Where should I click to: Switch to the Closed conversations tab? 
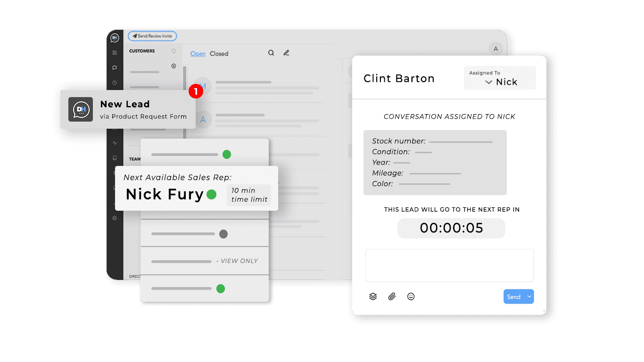tap(218, 53)
